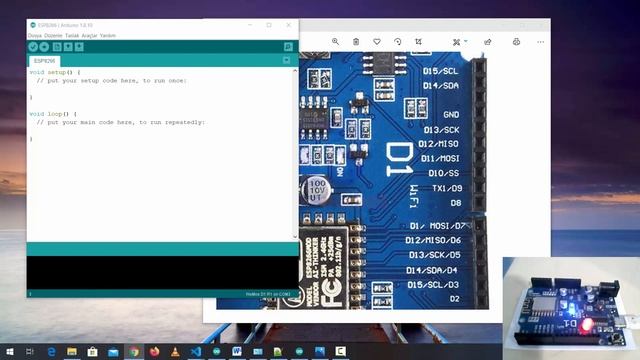The image size is (640, 360).
Task: Click the code editor scroll down arrow
Action: (x=295, y=237)
